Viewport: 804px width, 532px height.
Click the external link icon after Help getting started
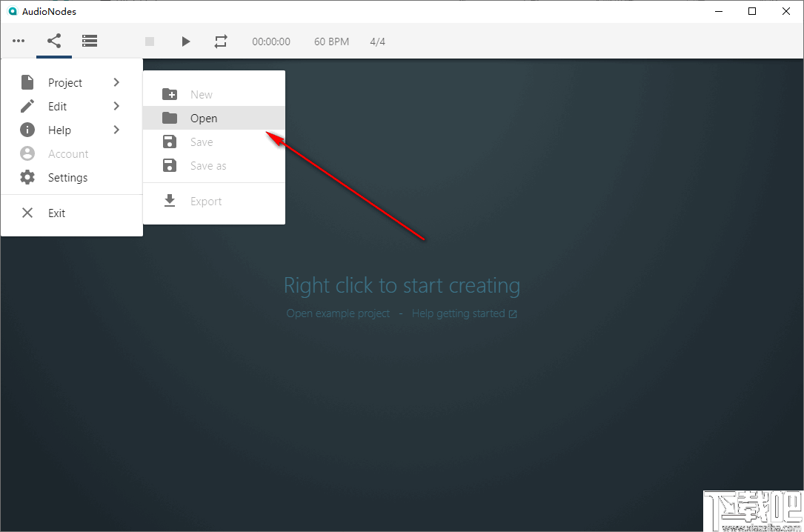[x=513, y=314]
